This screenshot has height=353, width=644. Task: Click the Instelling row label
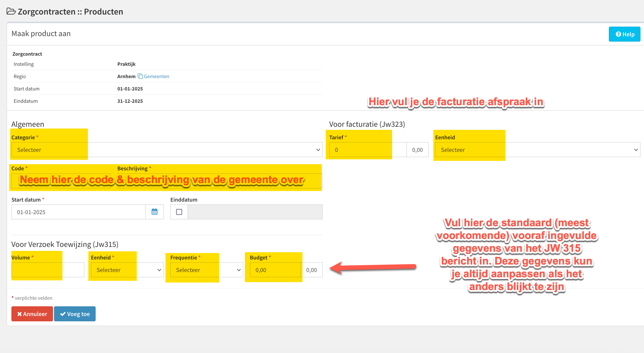(24, 64)
